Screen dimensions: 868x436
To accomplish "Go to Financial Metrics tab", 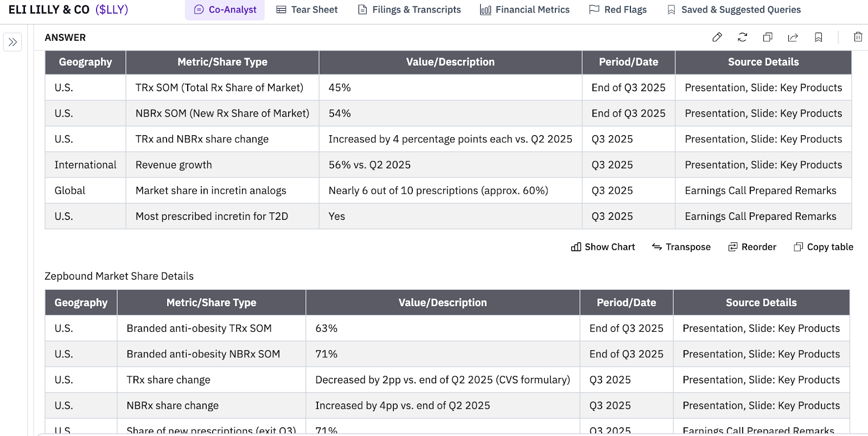I will point(525,10).
